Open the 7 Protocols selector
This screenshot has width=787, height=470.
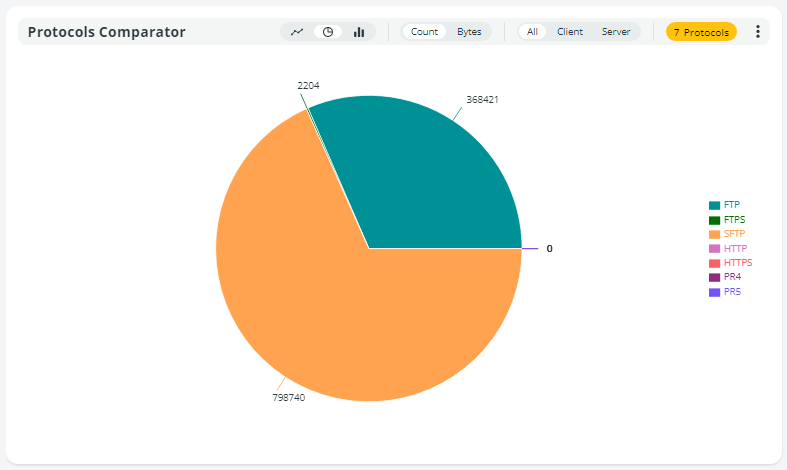pyautogui.click(x=701, y=32)
